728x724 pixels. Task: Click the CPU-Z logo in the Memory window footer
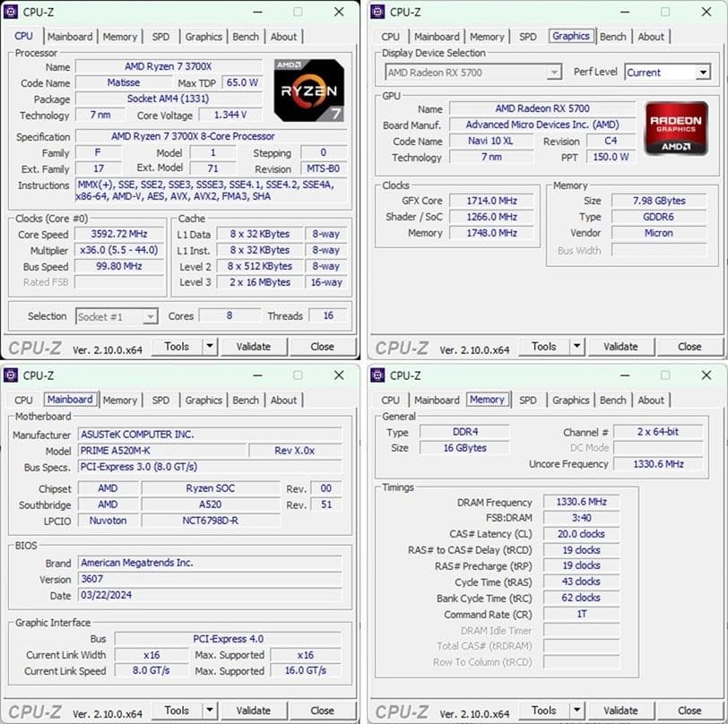tap(402, 709)
